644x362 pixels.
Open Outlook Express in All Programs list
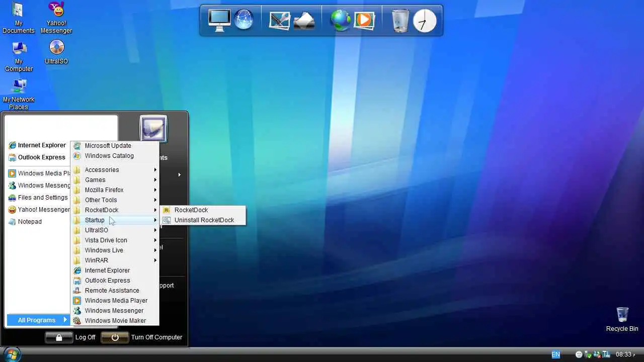(115, 281)
